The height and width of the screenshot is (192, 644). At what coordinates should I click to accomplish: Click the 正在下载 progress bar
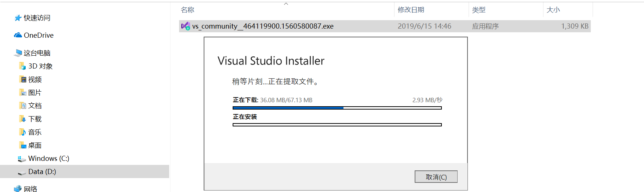337,108
